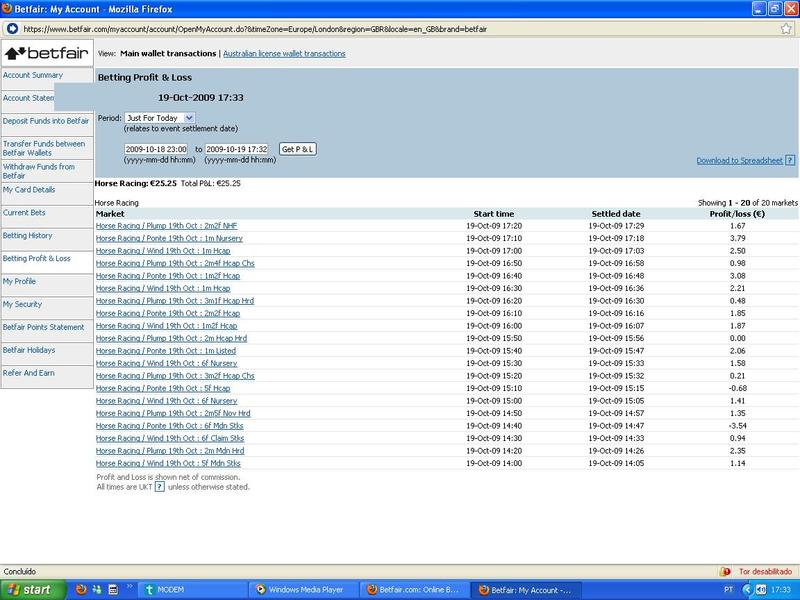Open the Plump 19th Oct 3m1f Hcap Hrd market
Viewport: 800px width, 600px height.
pyautogui.click(x=175, y=301)
